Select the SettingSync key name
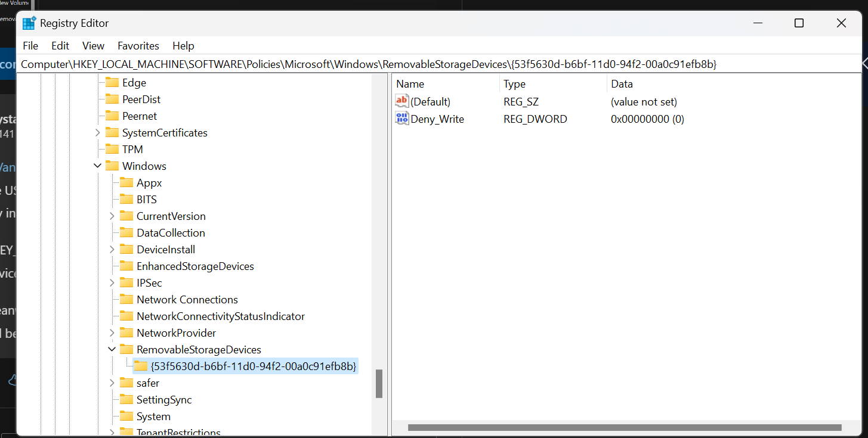 click(164, 400)
